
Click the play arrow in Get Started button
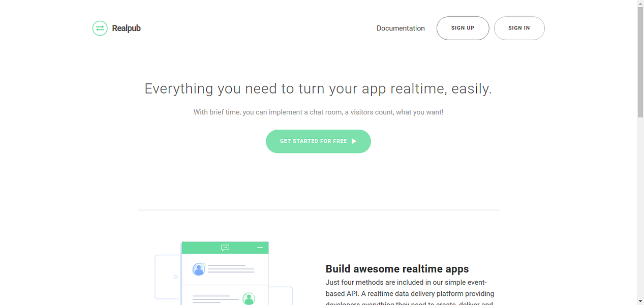354,141
